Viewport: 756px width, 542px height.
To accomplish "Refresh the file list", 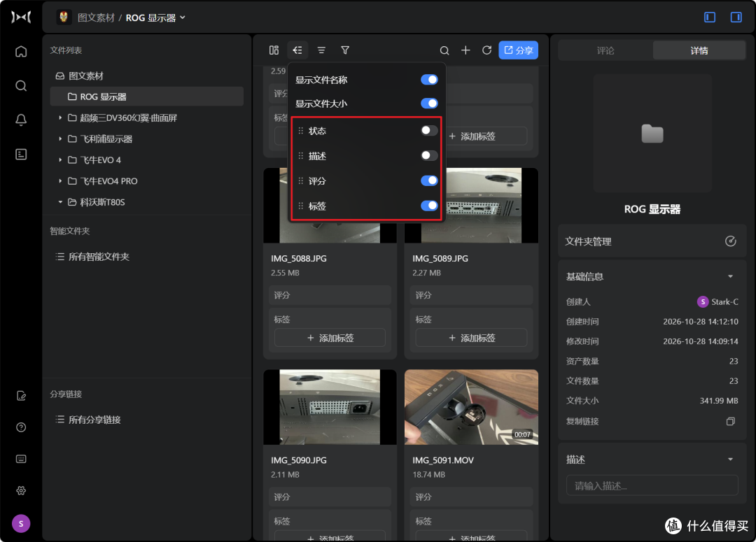I will [487, 50].
